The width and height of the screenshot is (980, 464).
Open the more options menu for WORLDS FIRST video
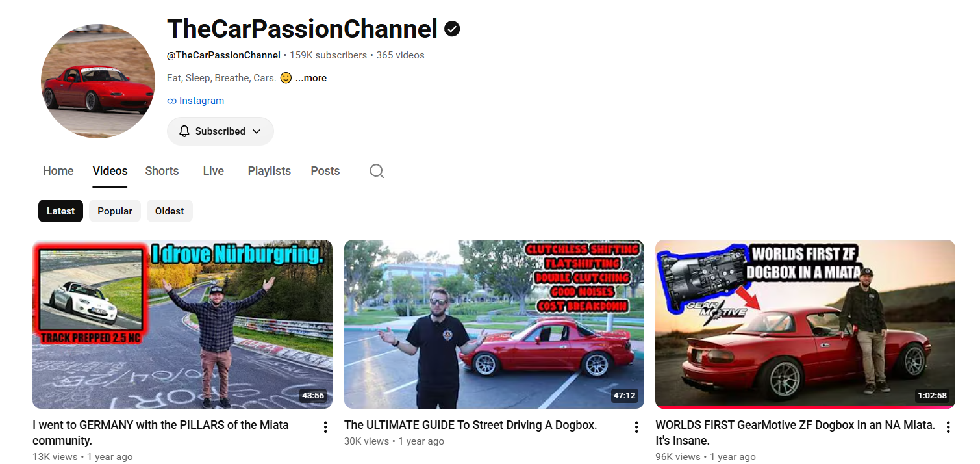(x=948, y=427)
